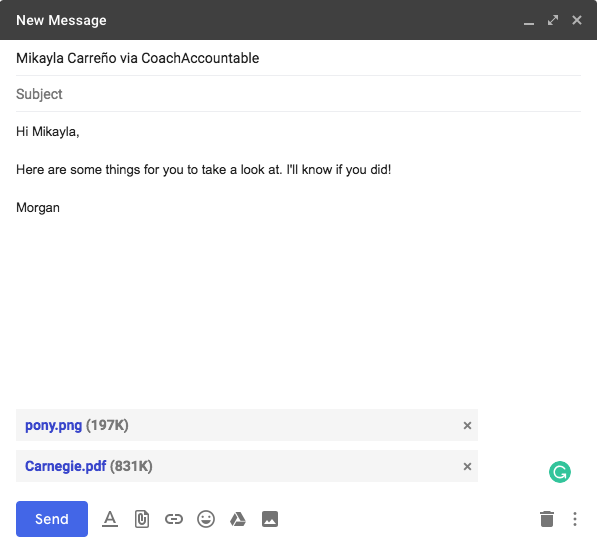Close the New Message window
This screenshot has height=551, width=597.
click(577, 20)
